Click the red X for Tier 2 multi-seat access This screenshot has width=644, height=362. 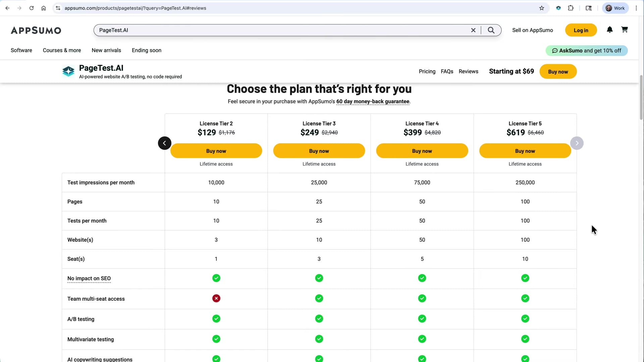pyautogui.click(x=216, y=298)
